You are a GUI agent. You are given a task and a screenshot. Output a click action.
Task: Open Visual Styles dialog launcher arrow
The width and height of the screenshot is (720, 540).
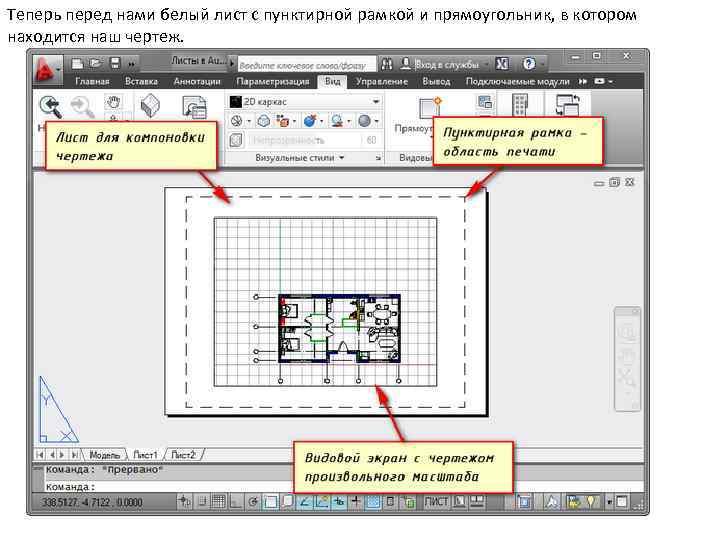tap(378, 158)
